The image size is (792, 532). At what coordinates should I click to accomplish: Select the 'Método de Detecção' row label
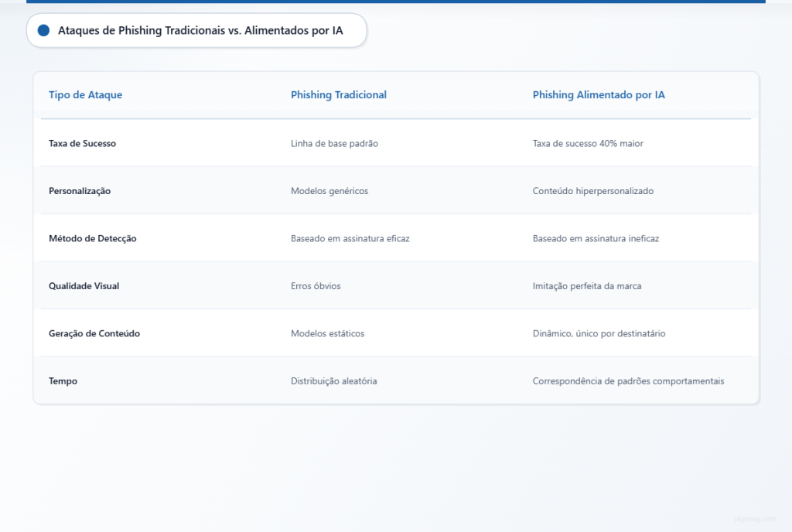pyautogui.click(x=93, y=238)
